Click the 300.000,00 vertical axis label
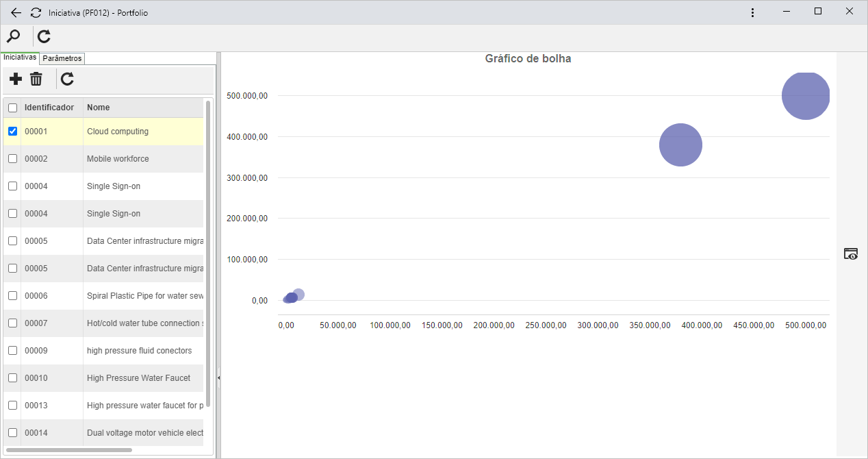The width and height of the screenshot is (868, 459). 247,178
